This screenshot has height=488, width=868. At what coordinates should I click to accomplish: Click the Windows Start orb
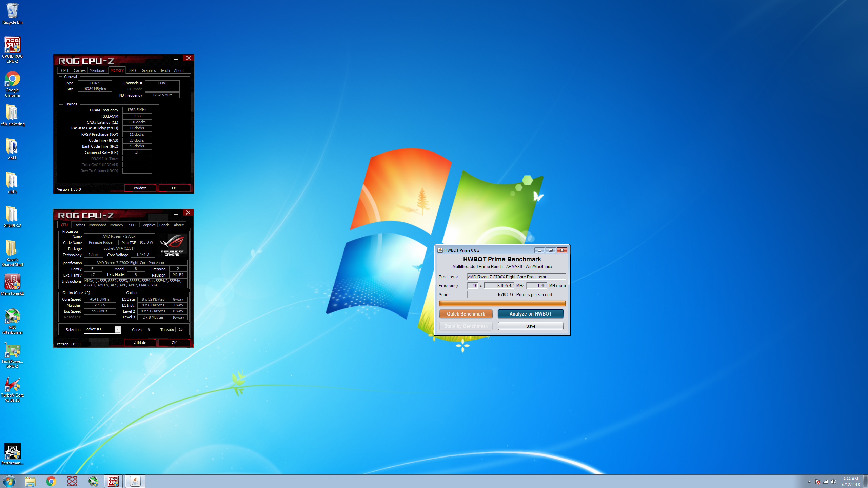[9, 481]
